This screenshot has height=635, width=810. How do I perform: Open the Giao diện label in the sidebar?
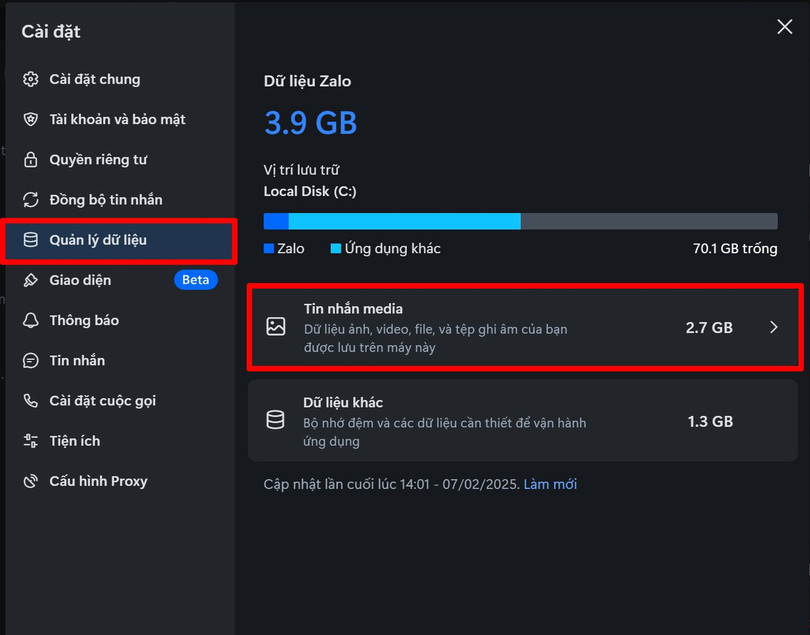(x=80, y=280)
